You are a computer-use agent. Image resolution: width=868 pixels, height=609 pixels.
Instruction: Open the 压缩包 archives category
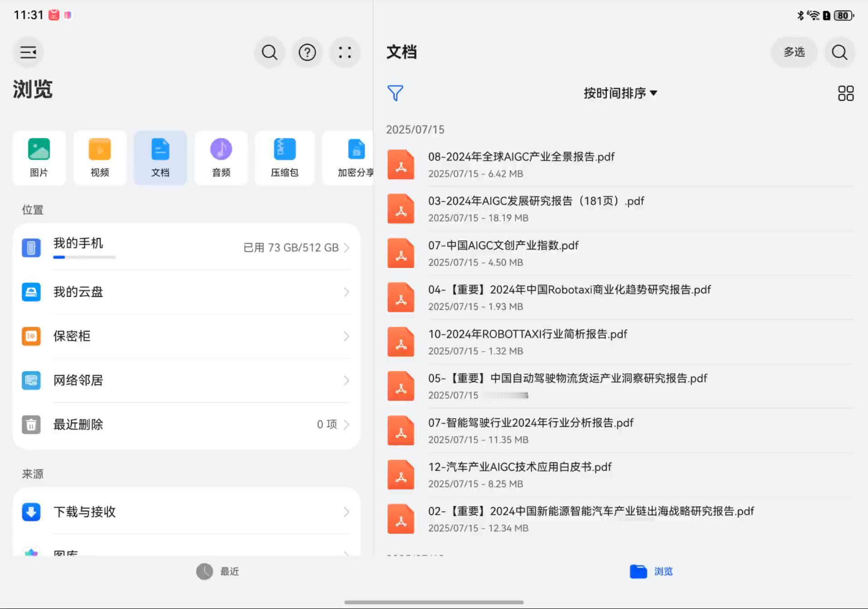point(284,157)
